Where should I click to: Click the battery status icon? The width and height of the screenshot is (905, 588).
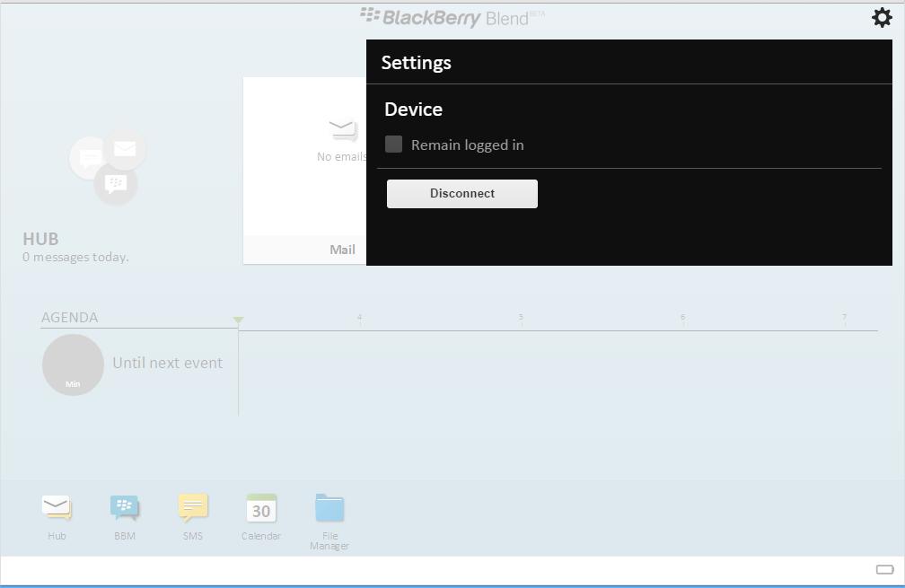[884, 569]
